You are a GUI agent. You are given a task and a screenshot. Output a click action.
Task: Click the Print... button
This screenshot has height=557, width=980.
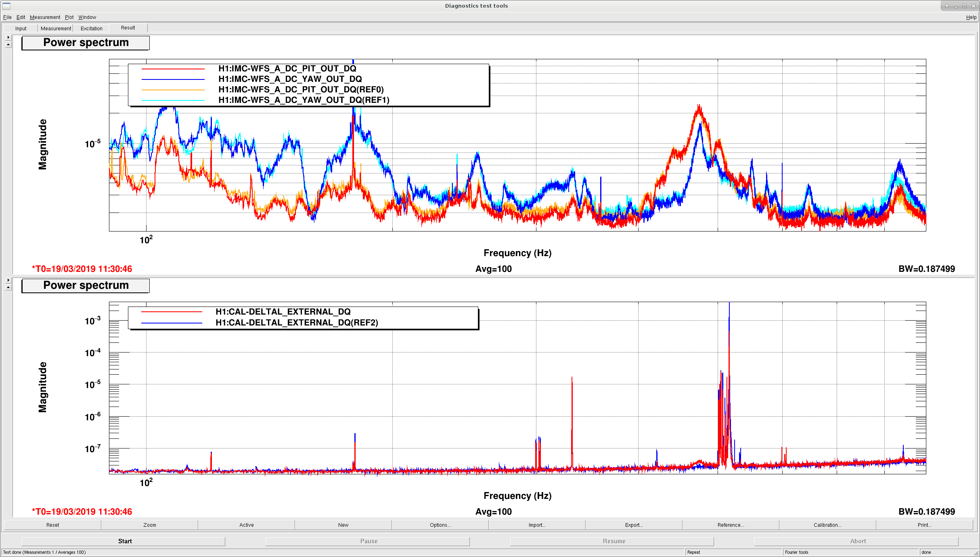coord(924,525)
